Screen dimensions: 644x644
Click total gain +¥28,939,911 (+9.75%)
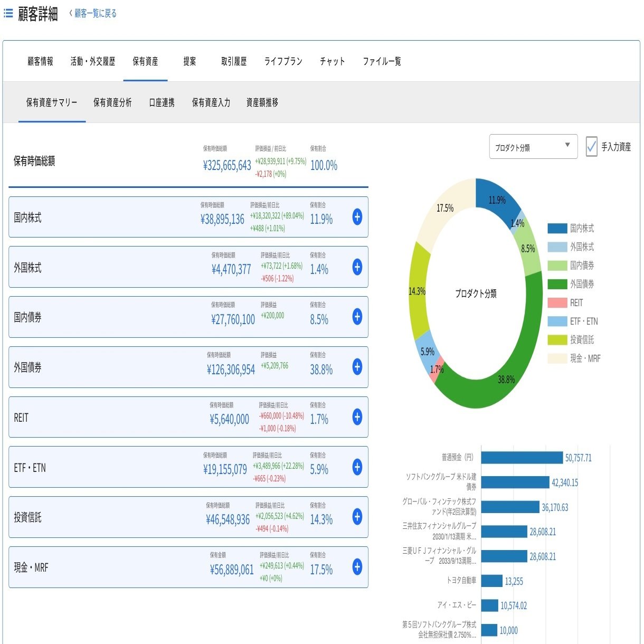point(280,162)
